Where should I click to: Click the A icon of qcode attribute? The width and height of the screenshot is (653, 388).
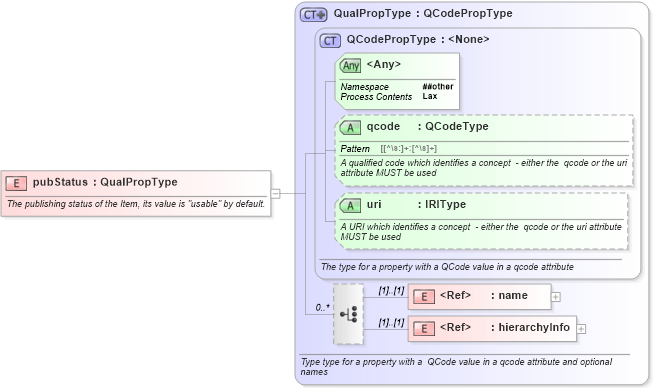350,128
